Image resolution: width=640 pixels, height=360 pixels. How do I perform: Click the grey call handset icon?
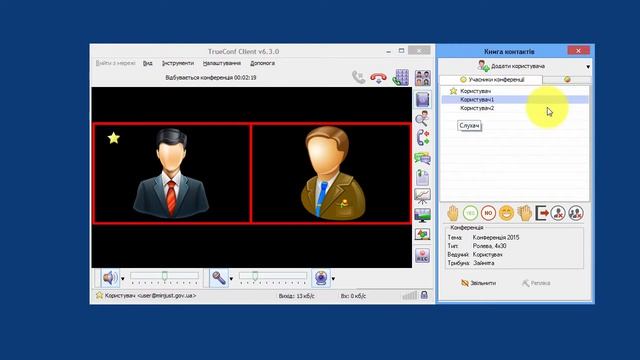[358, 77]
